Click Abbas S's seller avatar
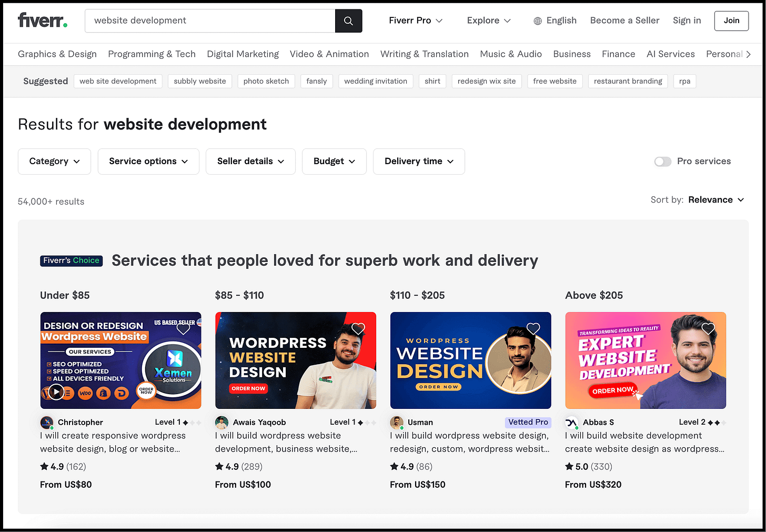This screenshot has height=532, width=766. pyautogui.click(x=572, y=422)
